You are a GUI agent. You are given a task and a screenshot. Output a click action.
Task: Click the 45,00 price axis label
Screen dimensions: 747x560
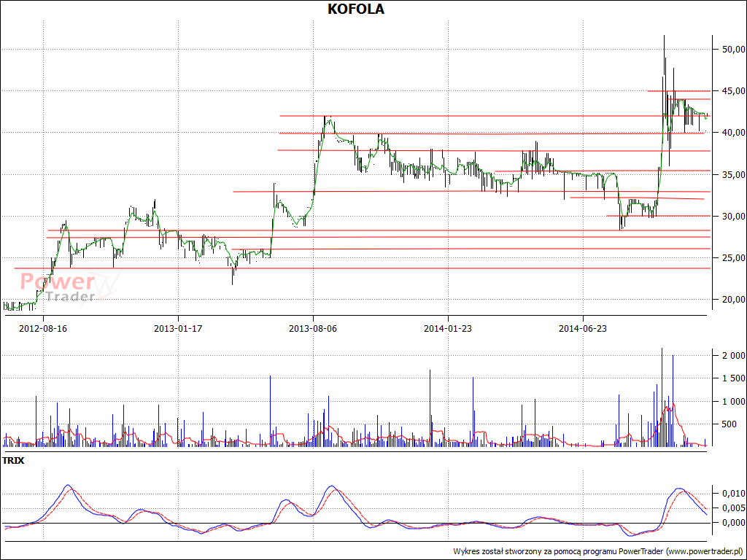tap(732, 90)
